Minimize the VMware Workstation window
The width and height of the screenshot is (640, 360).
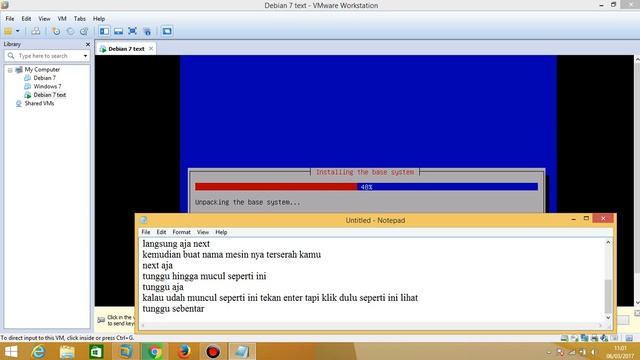point(601,5)
